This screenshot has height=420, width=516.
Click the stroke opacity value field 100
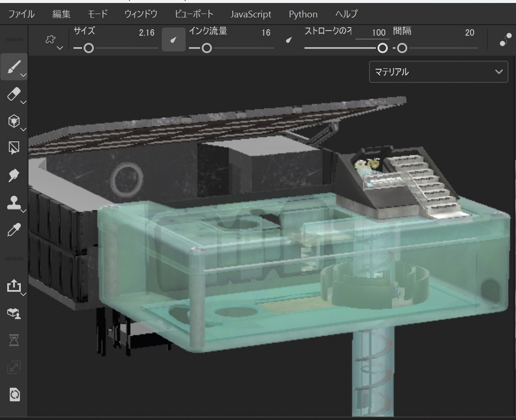[373, 33]
